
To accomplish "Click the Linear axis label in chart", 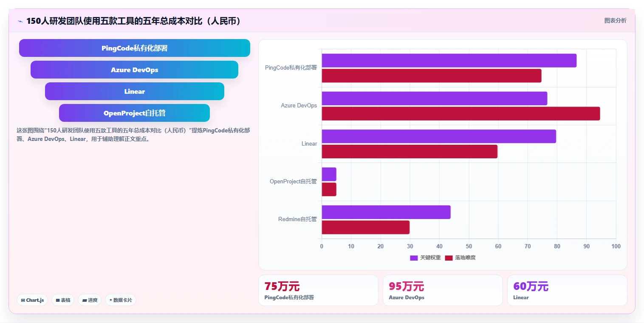I will (309, 143).
